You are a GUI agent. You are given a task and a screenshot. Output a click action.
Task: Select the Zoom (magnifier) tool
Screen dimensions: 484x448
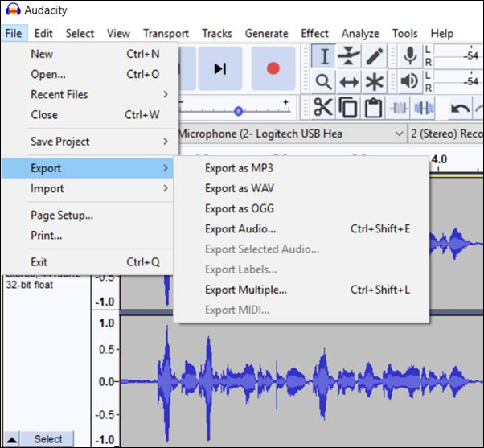coord(324,82)
